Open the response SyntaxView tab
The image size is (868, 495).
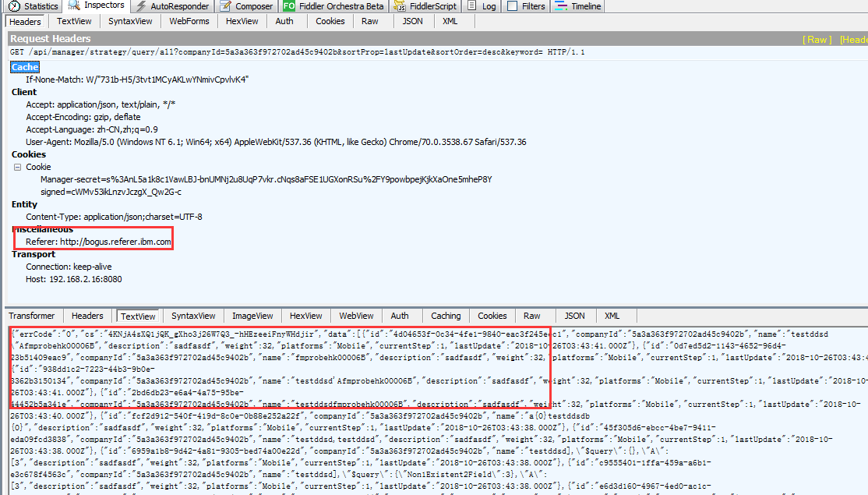point(193,316)
